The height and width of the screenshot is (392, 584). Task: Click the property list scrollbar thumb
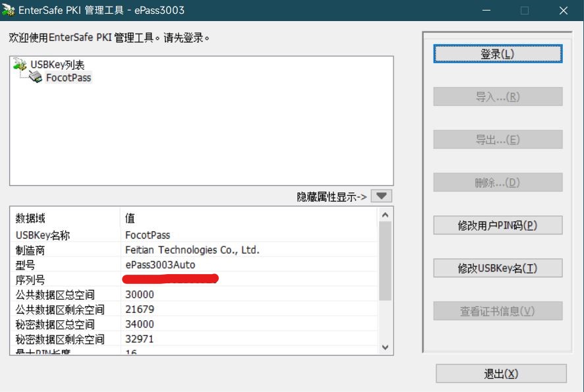(x=385, y=261)
